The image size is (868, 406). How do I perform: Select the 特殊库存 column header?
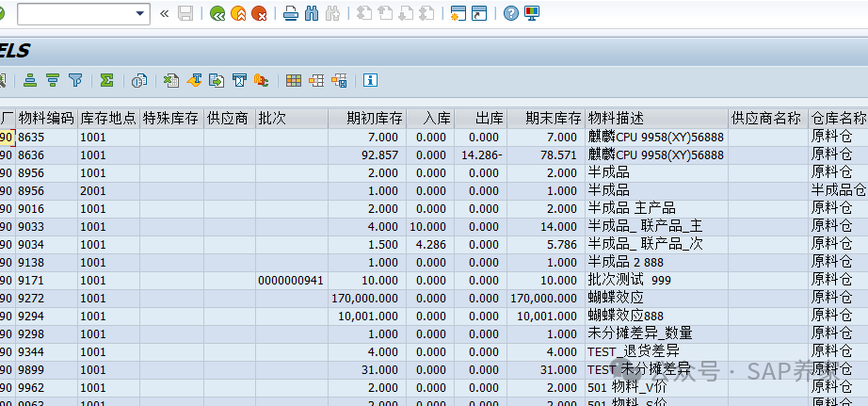tap(171, 118)
